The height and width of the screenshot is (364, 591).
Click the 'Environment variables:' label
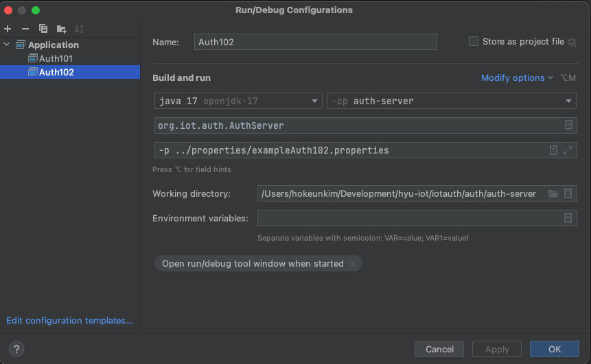click(200, 218)
